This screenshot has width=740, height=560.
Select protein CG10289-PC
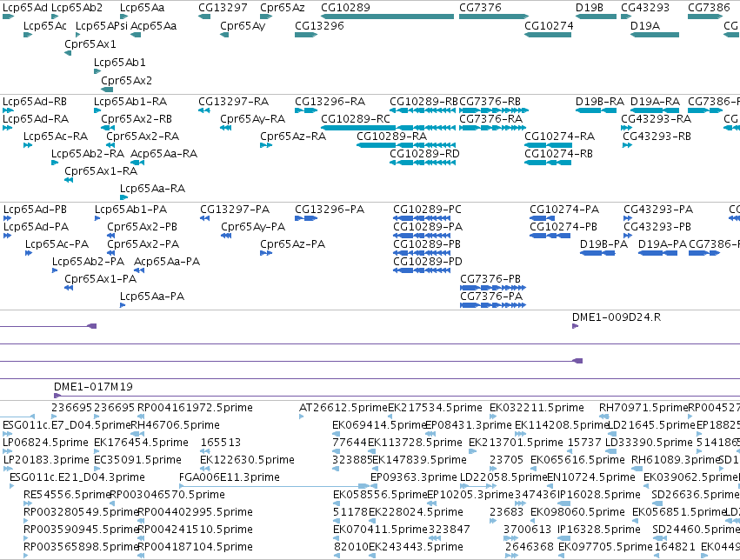(427, 210)
